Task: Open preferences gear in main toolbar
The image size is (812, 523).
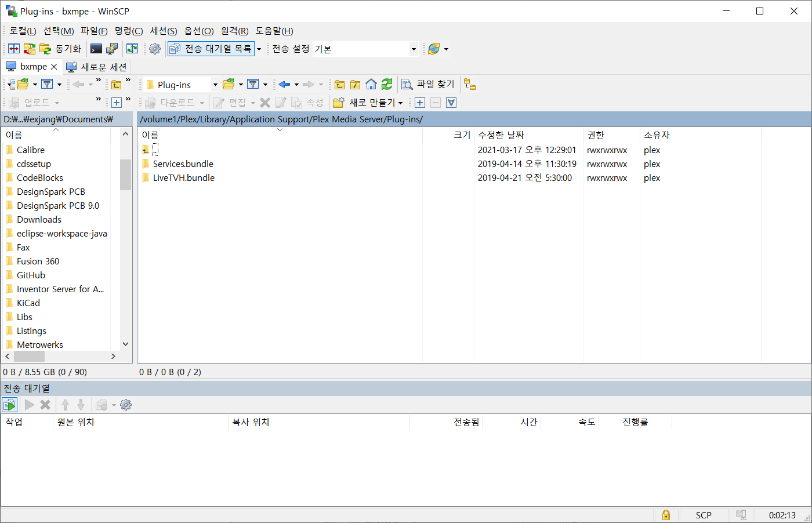Action: [155, 49]
